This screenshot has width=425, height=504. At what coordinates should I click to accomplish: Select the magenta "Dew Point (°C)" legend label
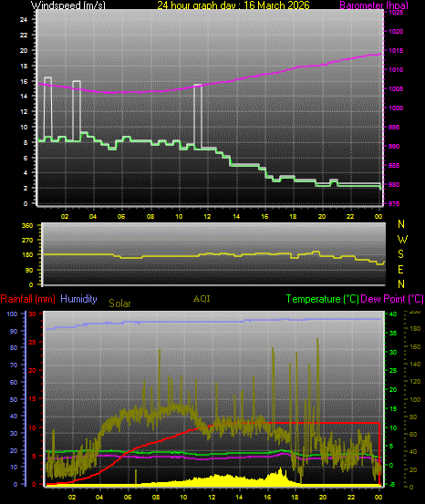tap(392, 299)
